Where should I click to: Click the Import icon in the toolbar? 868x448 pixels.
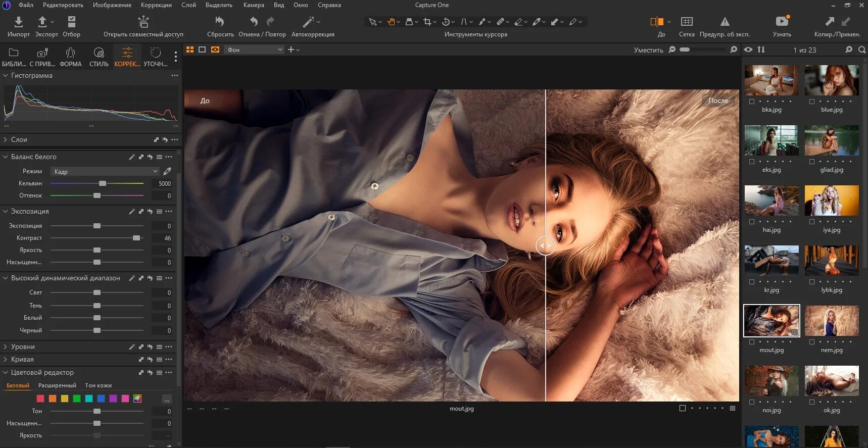coord(18,22)
